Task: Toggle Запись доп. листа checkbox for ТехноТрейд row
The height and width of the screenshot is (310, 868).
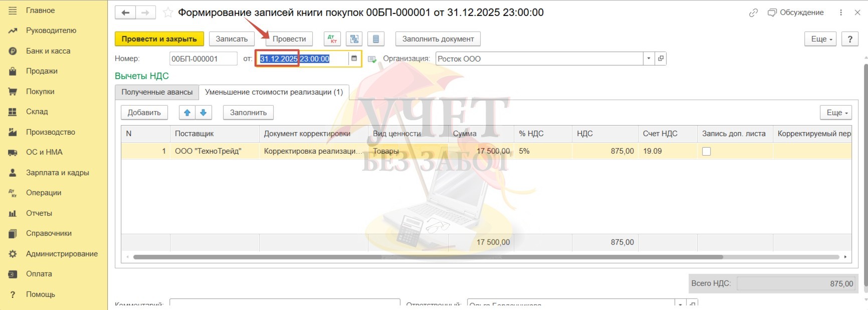Action: pos(707,151)
